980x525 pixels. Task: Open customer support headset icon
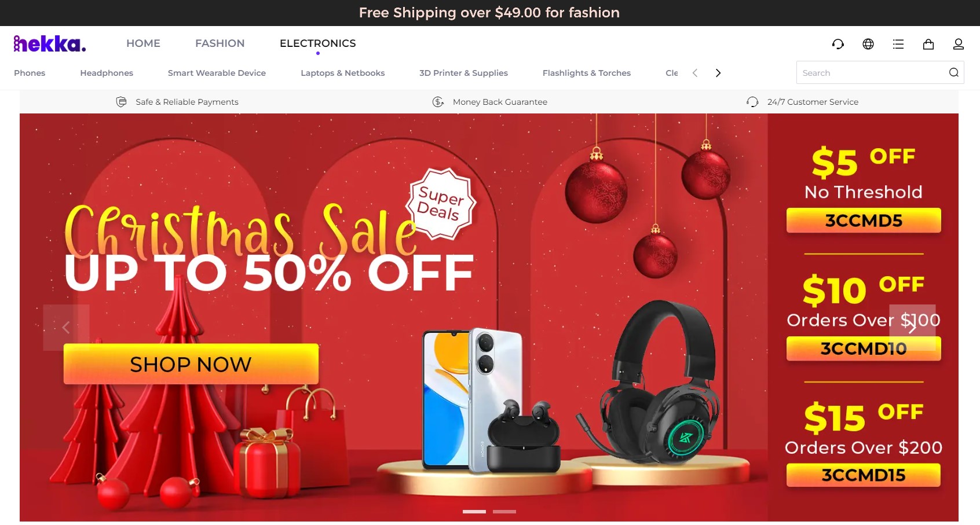tap(838, 44)
